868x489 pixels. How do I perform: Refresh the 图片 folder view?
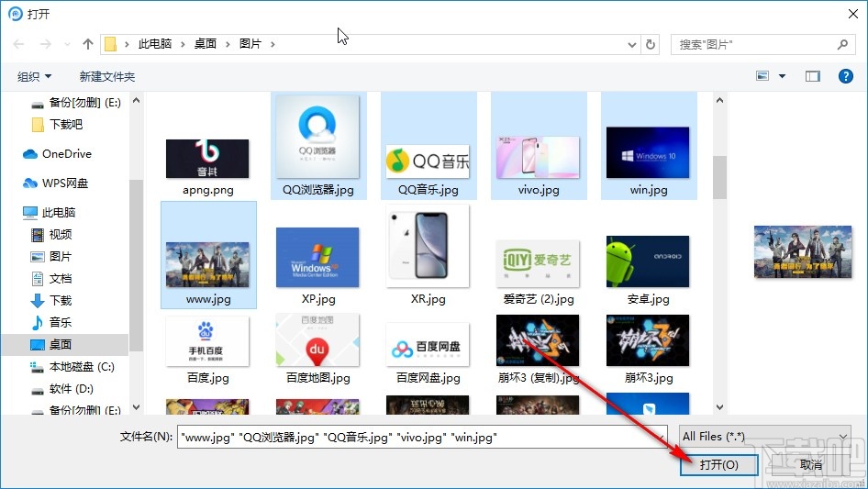tap(651, 44)
